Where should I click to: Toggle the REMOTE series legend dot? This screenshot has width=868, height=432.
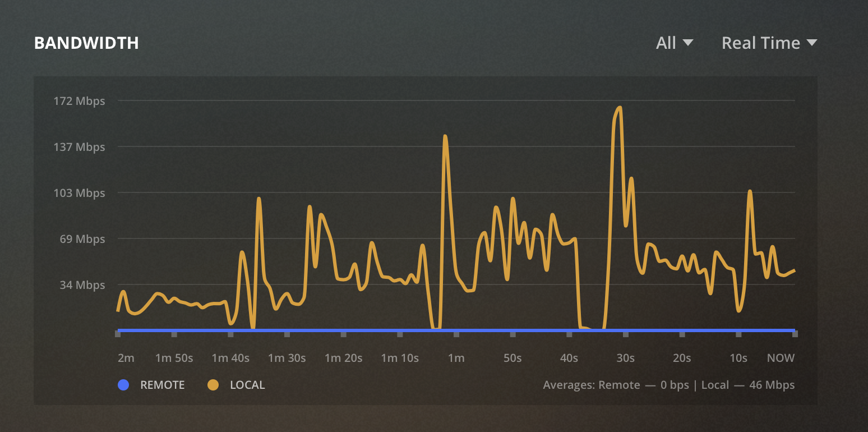[123, 385]
